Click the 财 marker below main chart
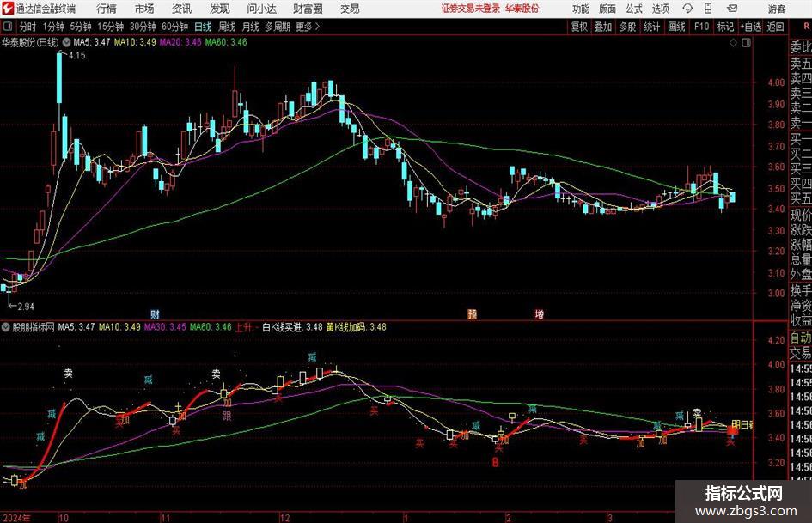This screenshot has width=812, height=523. 155,314
